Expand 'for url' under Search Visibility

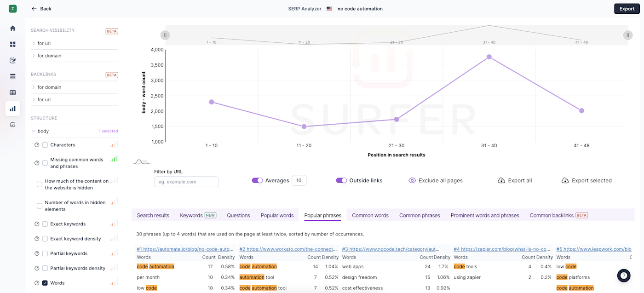pos(44,43)
